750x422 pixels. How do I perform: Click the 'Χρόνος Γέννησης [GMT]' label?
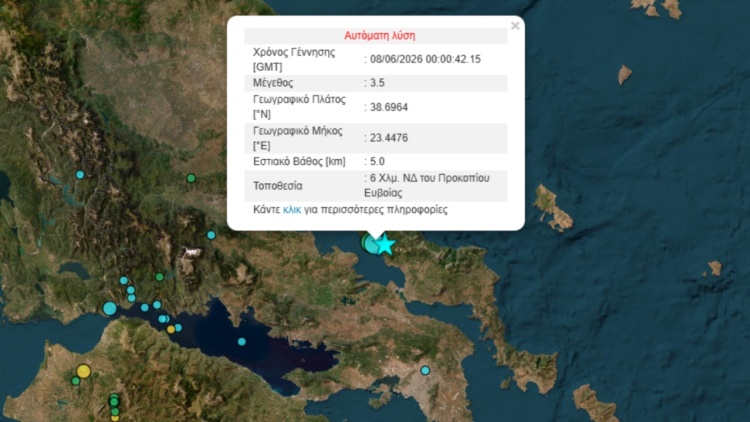pos(294,59)
